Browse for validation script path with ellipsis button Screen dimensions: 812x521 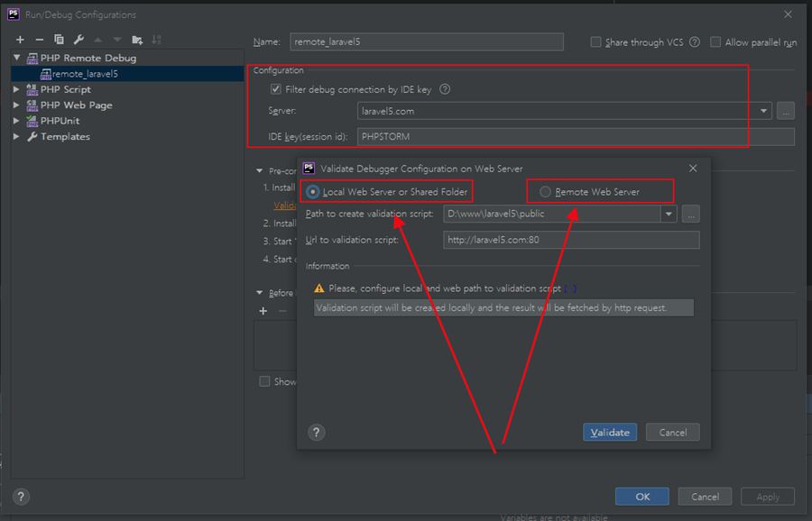tap(691, 215)
